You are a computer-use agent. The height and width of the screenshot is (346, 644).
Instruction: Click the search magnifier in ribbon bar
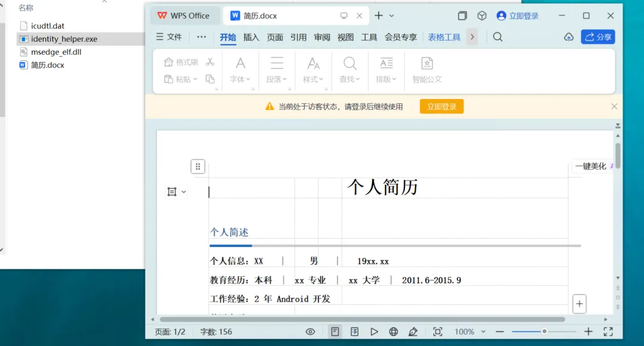point(498,37)
